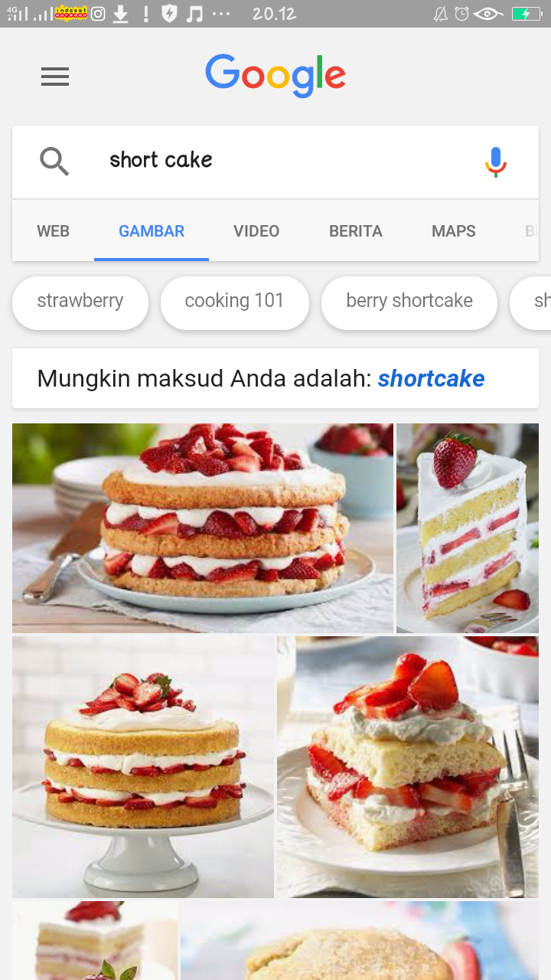Tap Instagram notification icon in status bar

point(98,14)
